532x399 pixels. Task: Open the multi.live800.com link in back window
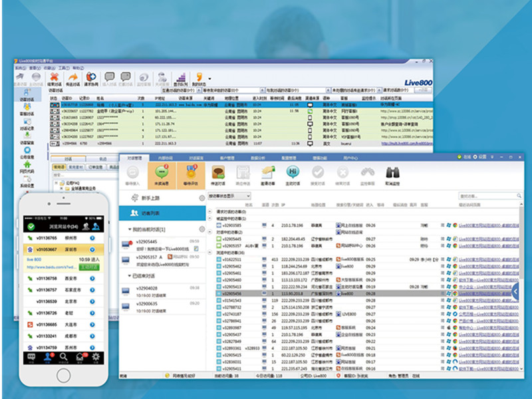407,144
